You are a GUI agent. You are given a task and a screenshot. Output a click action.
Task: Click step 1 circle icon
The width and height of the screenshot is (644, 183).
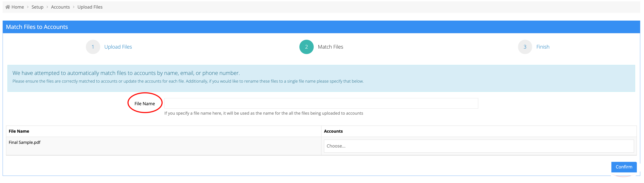(x=93, y=47)
